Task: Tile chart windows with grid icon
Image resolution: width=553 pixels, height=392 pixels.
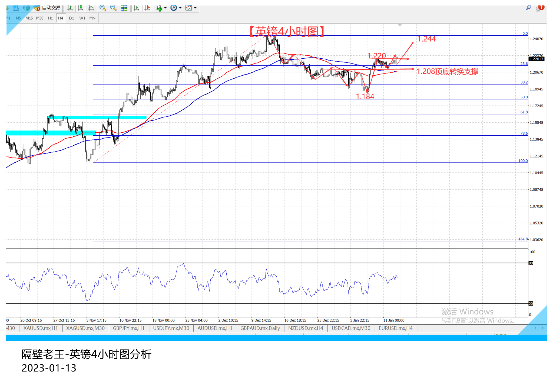Action: pyautogui.click(x=124, y=8)
